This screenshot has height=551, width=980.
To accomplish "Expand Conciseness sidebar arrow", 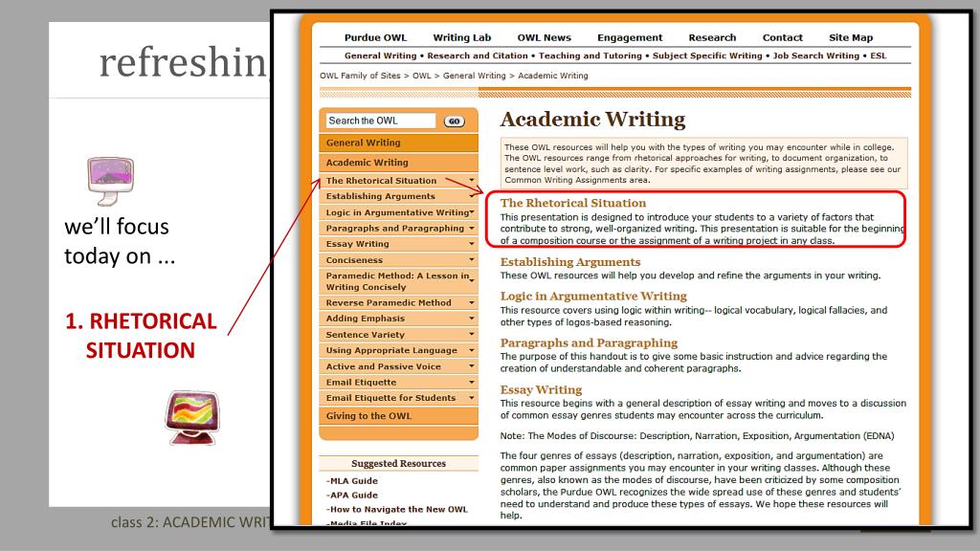I will (x=472, y=260).
